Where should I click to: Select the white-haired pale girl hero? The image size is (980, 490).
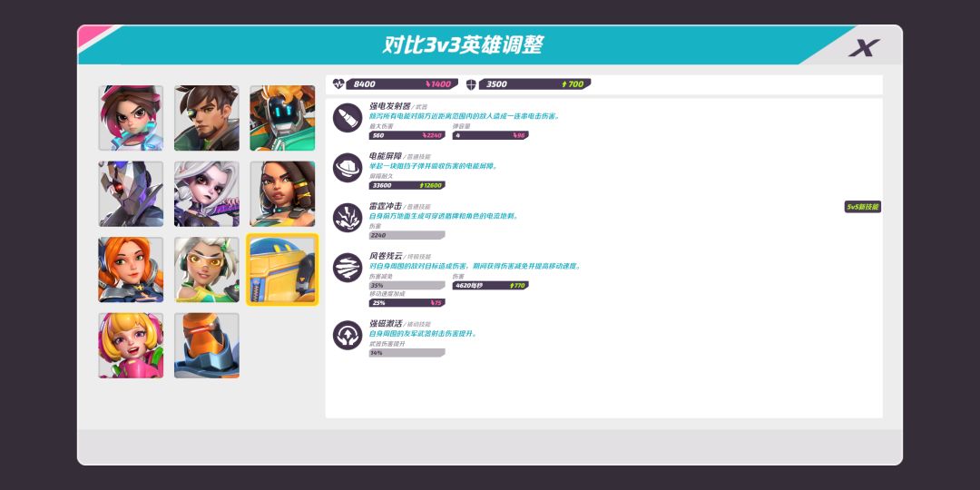pyautogui.click(x=206, y=194)
